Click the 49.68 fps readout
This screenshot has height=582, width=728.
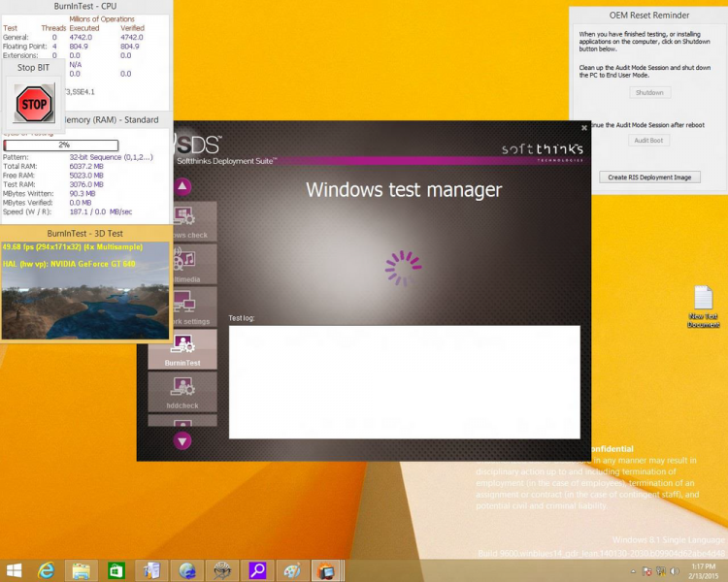(x=17, y=247)
